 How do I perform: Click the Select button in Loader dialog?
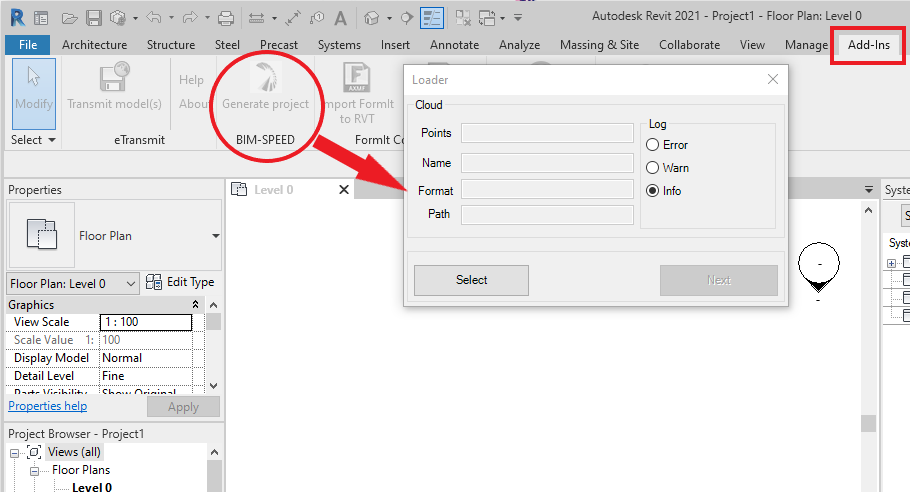[x=471, y=280]
